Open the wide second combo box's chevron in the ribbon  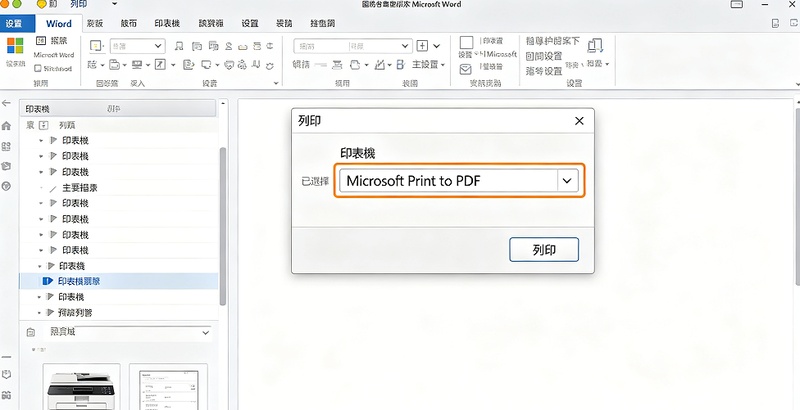[406, 46]
